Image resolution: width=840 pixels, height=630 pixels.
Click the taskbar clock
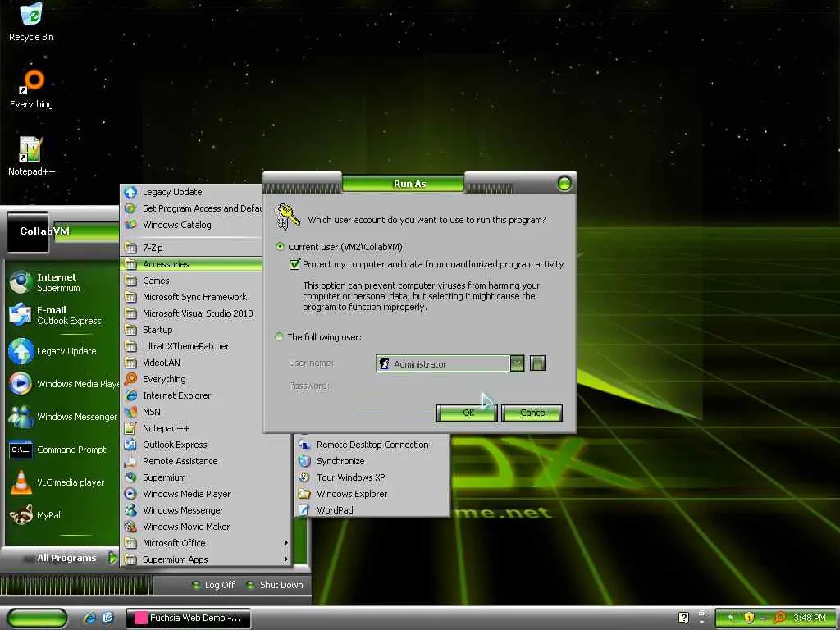pyautogui.click(x=810, y=618)
